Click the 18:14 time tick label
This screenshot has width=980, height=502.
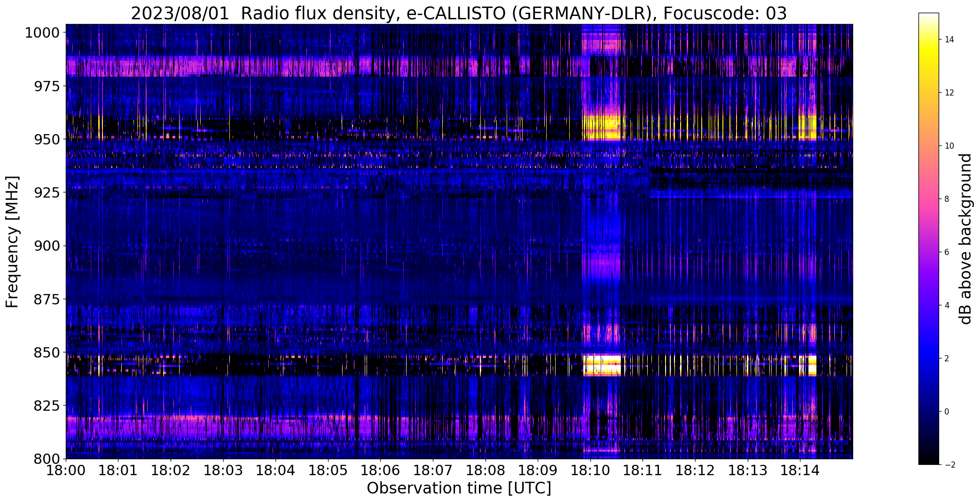[800, 470]
